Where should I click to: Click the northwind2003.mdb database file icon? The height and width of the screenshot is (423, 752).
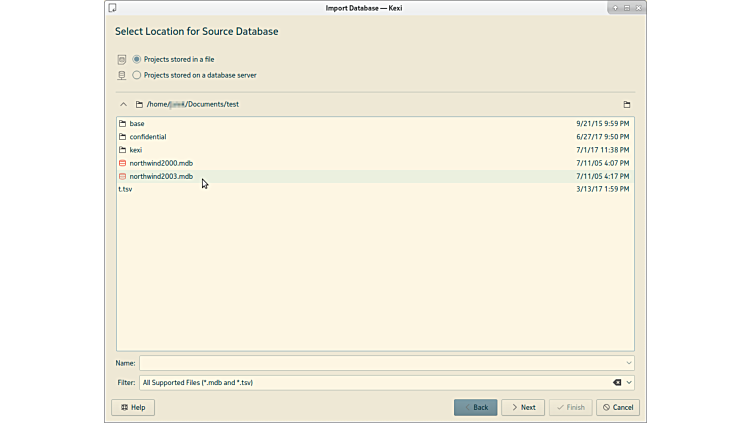122,176
